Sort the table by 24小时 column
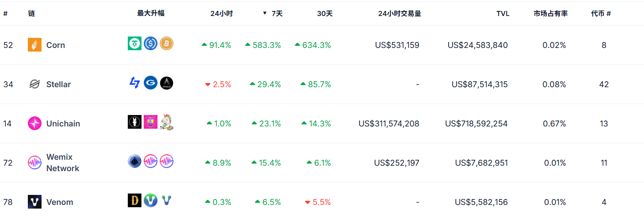 [221, 14]
